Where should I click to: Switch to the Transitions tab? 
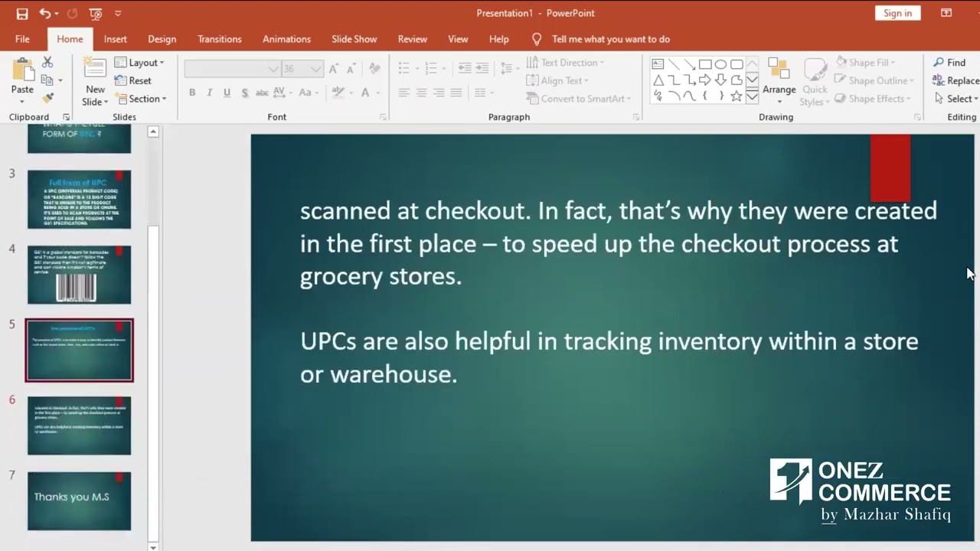tap(220, 39)
